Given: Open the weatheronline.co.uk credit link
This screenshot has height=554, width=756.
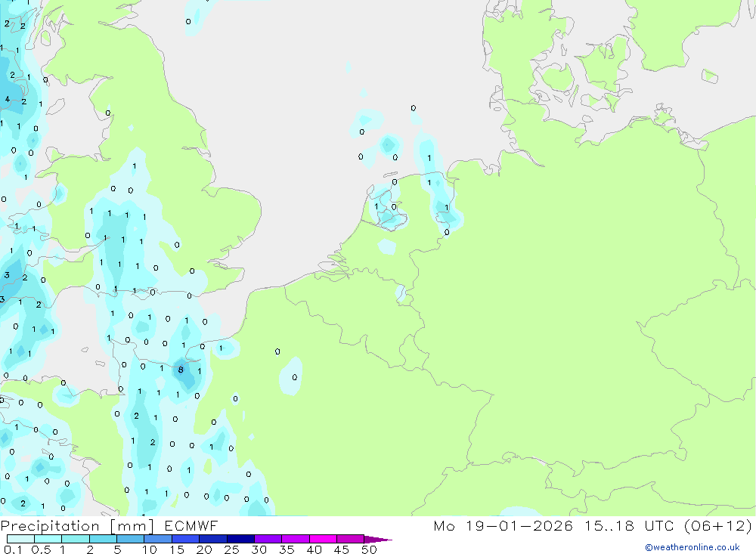Looking at the screenshot, I should [692, 547].
